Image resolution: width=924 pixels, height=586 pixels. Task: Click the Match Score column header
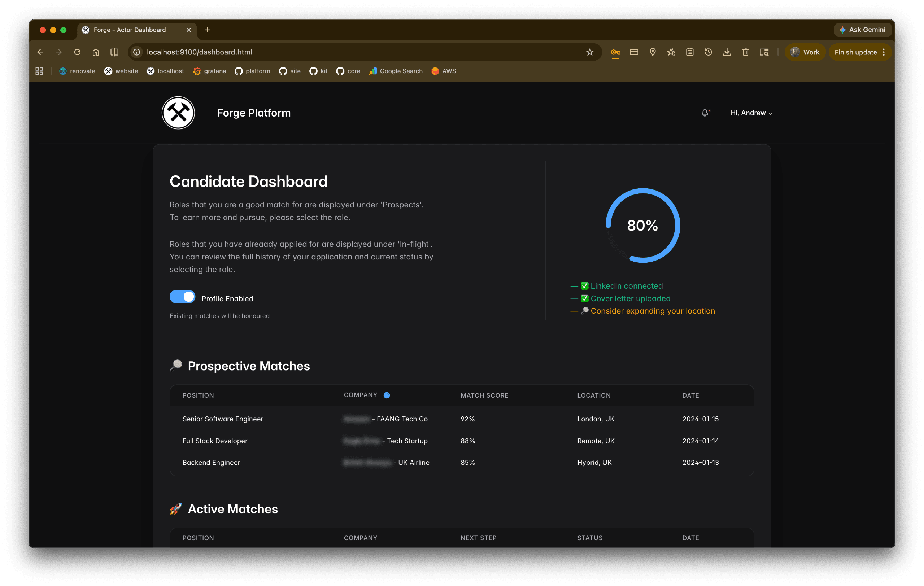click(x=484, y=395)
